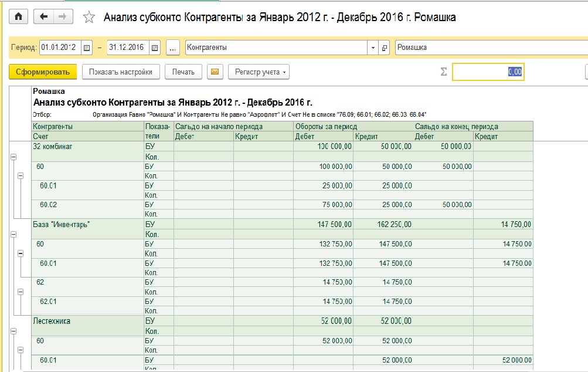Open the selected Контрагенты subconto type form
Screen dimensions: 588x372
point(385,48)
